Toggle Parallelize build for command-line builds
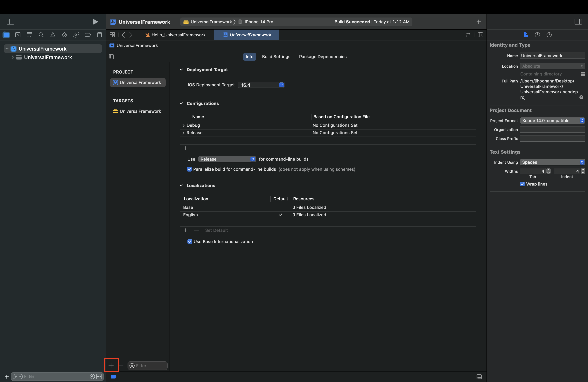 tap(189, 169)
